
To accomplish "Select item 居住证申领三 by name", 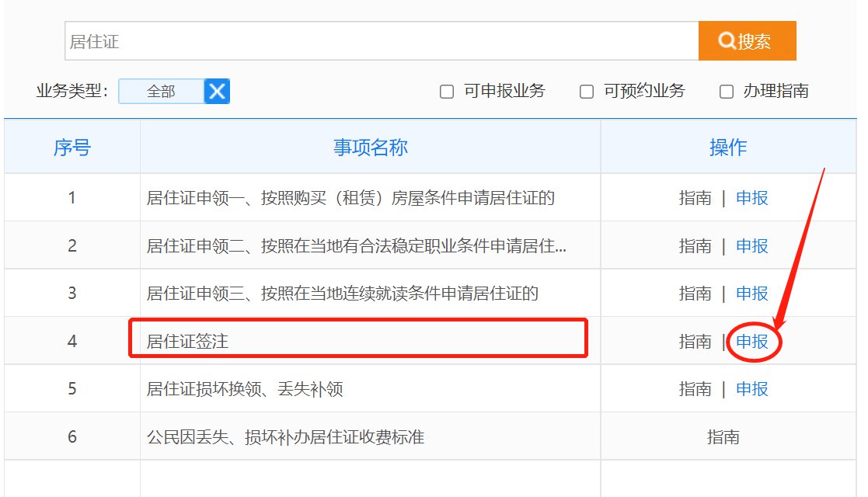I will (x=342, y=294).
